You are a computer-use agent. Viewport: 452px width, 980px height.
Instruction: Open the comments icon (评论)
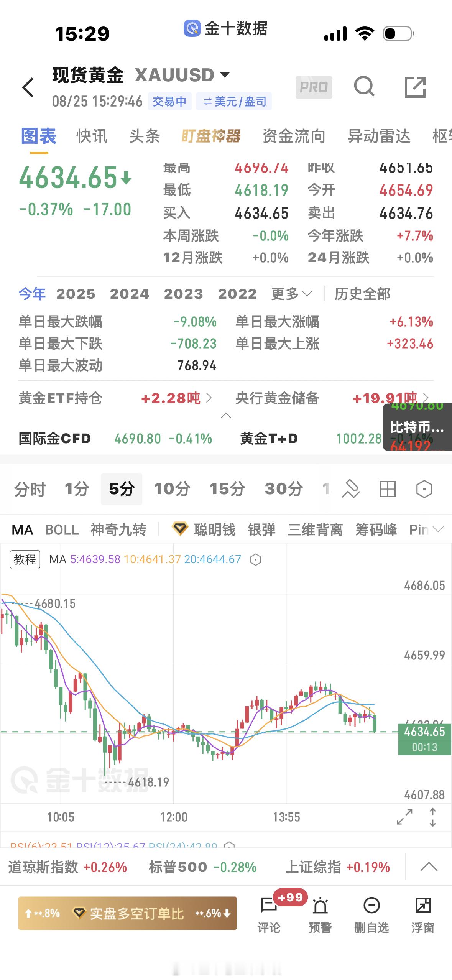click(x=269, y=915)
